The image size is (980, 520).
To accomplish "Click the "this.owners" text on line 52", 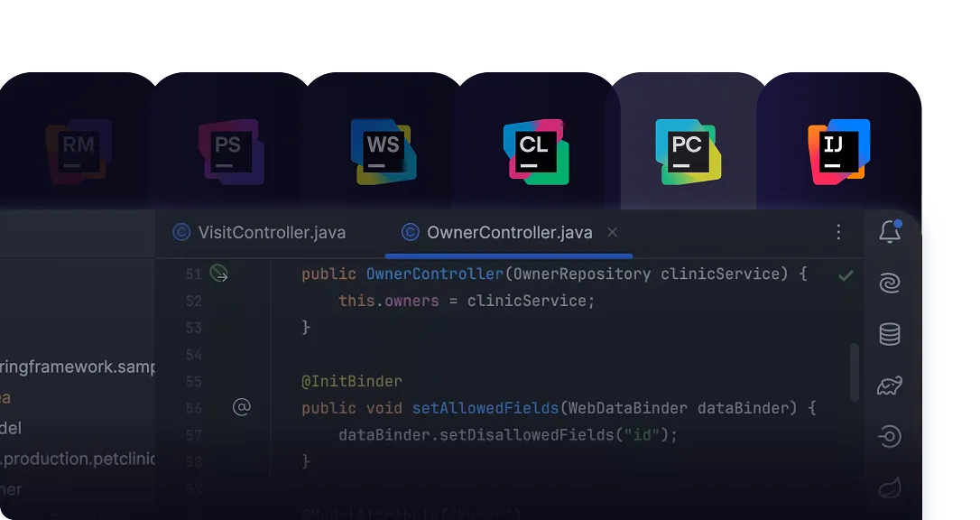I will [x=389, y=301].
